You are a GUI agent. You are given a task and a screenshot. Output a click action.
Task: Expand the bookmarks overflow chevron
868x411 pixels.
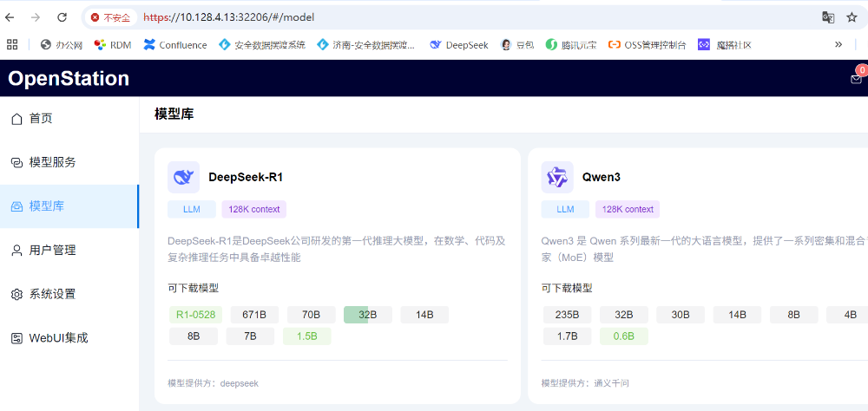point(838,44)
